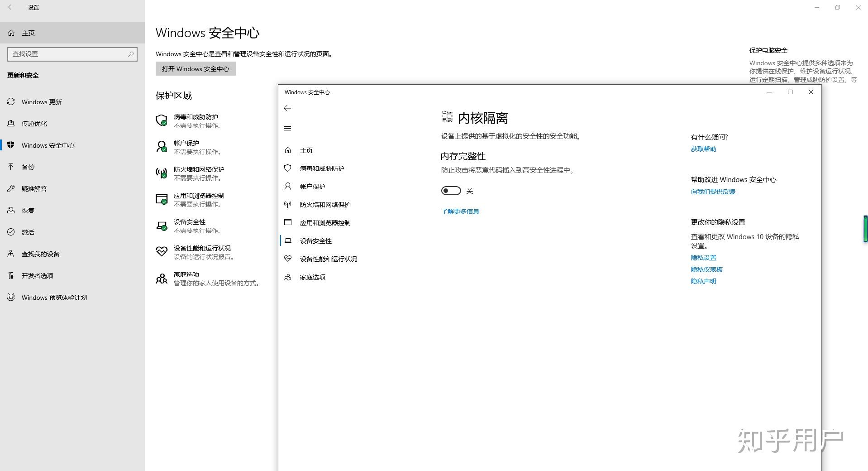
Task: Open 隐私仪表板 link
Action: (x=706, y=269)
